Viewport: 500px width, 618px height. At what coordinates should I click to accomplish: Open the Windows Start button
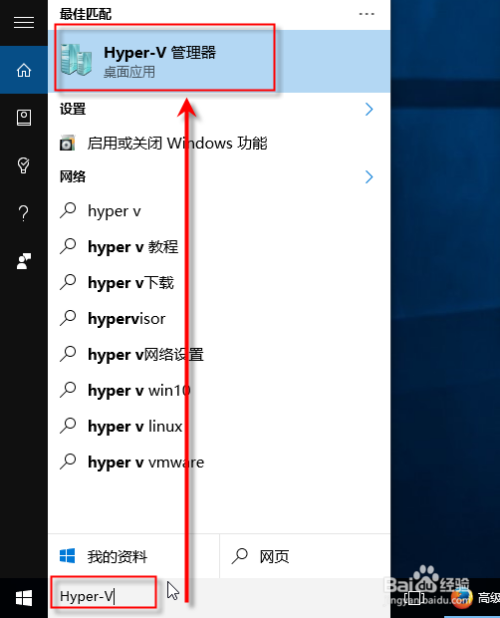point(24,598)
